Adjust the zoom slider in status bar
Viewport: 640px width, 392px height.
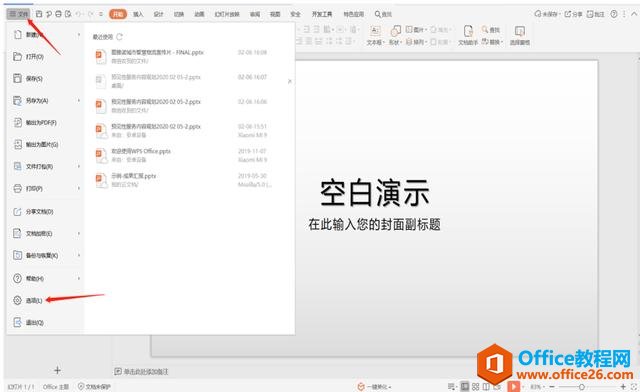pyautogui.click(x=581, y=386)
